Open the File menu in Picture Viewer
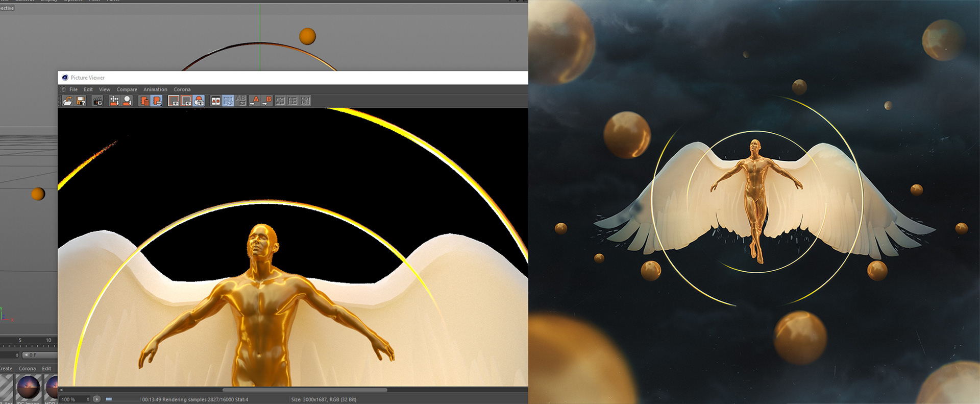Image resolution: width=980 pixels, height=404 pixels. click(73, 89)
